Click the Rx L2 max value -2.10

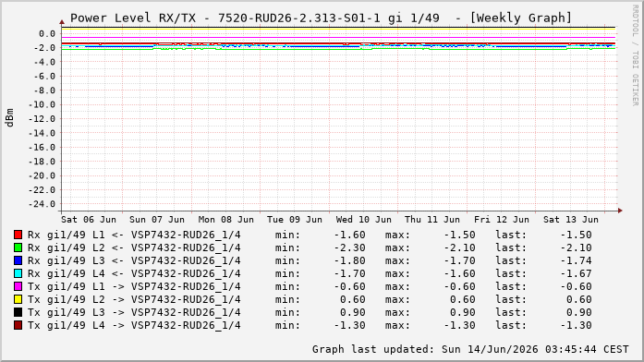click(459, 247)
